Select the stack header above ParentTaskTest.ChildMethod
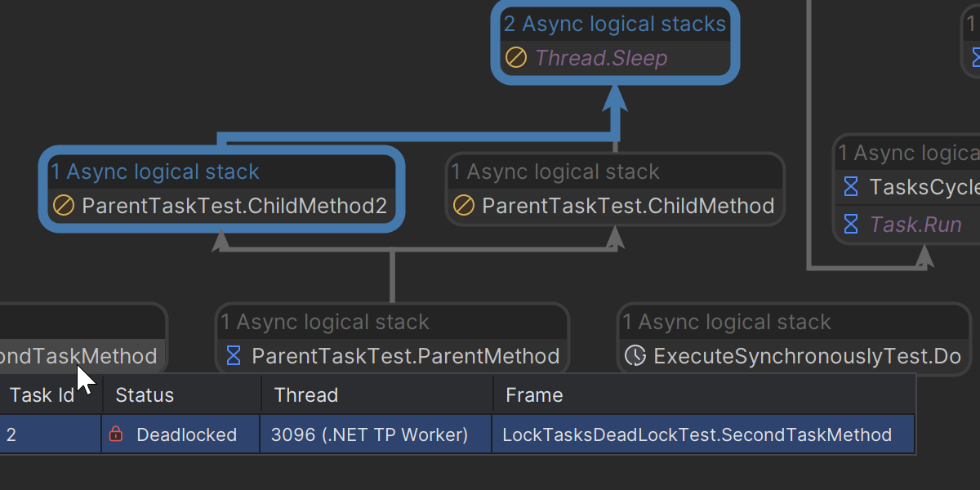 click(555, 172)
